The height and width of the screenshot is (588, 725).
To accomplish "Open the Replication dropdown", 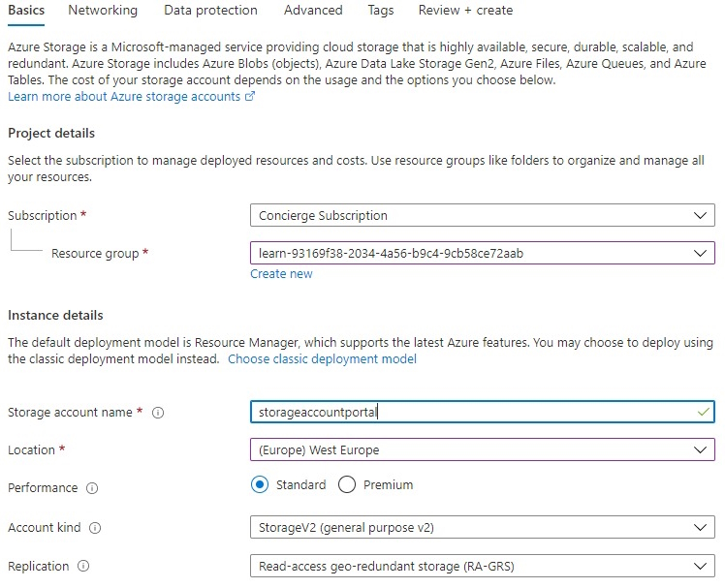I will (x=482, y=566).
